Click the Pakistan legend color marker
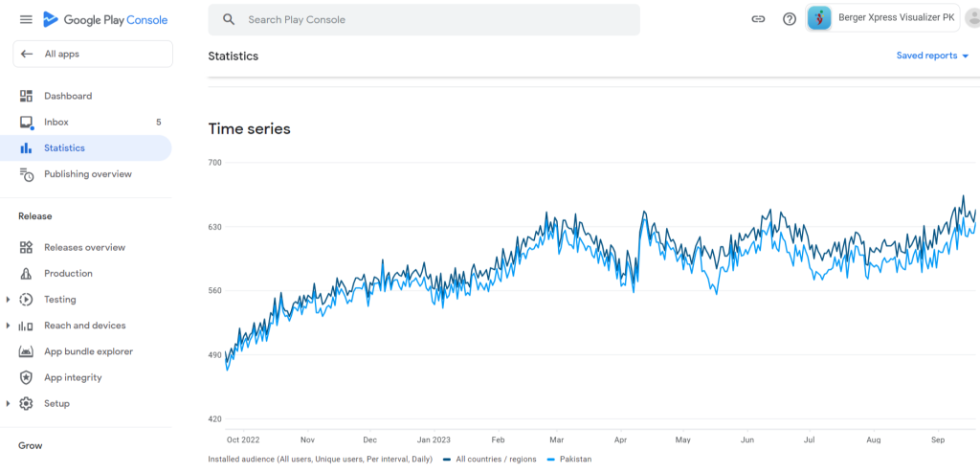 pyautogui.click(x=549, y=460)
